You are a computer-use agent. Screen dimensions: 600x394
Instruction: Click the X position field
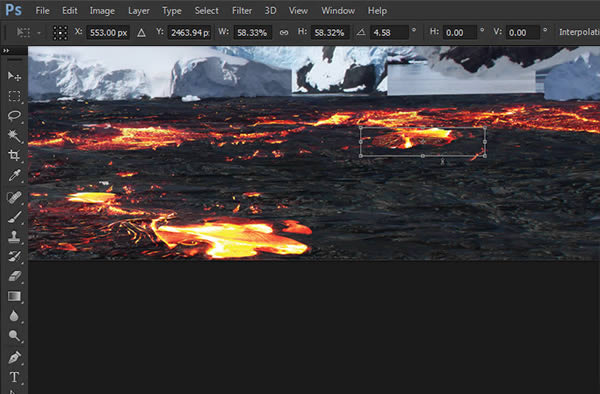click(108, 33)
